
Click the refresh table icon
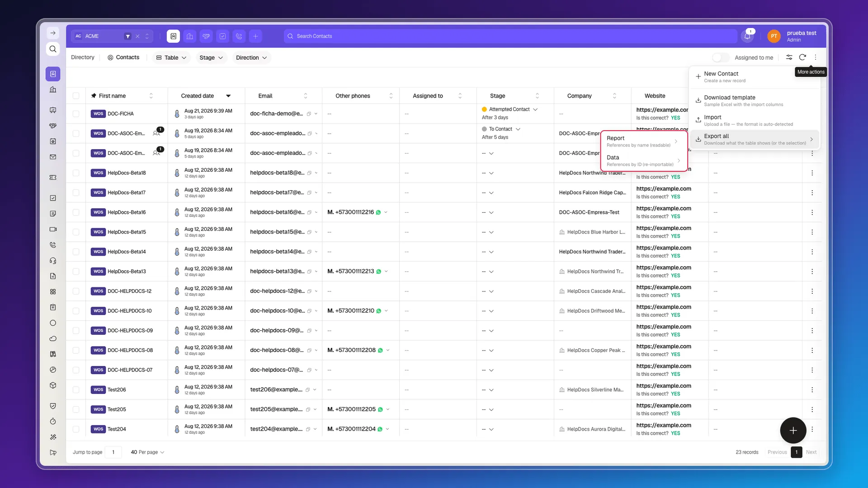point(802,57)
